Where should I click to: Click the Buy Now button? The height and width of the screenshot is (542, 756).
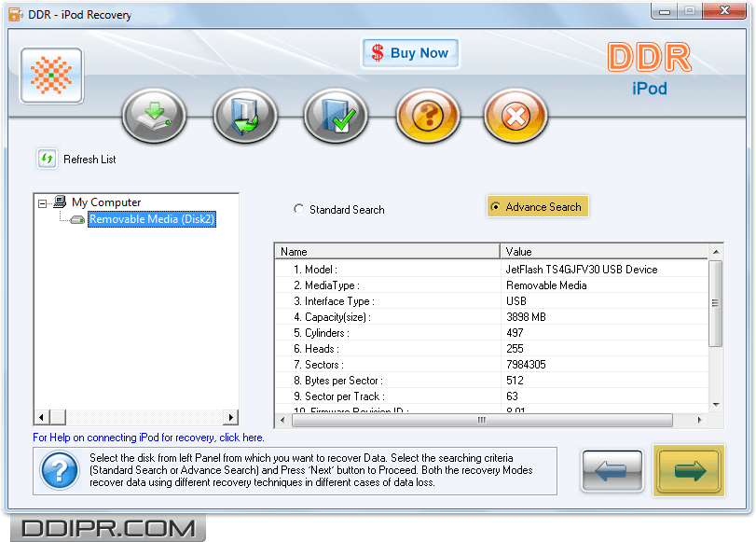(410, 53)
